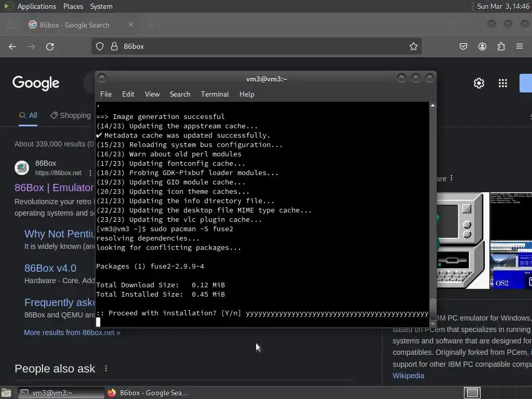Click the Google logo

pos(36,83)
